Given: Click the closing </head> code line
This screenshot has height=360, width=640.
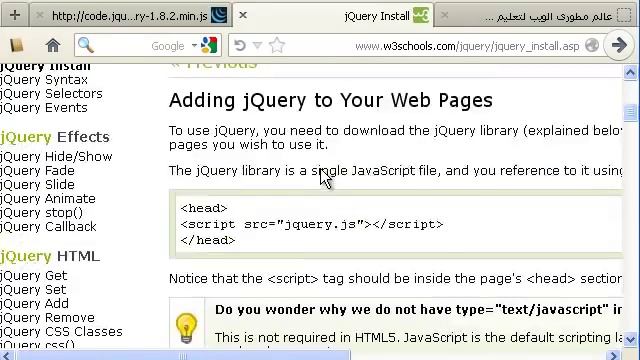Looking at the screenshot, I should tap(208, 240).
